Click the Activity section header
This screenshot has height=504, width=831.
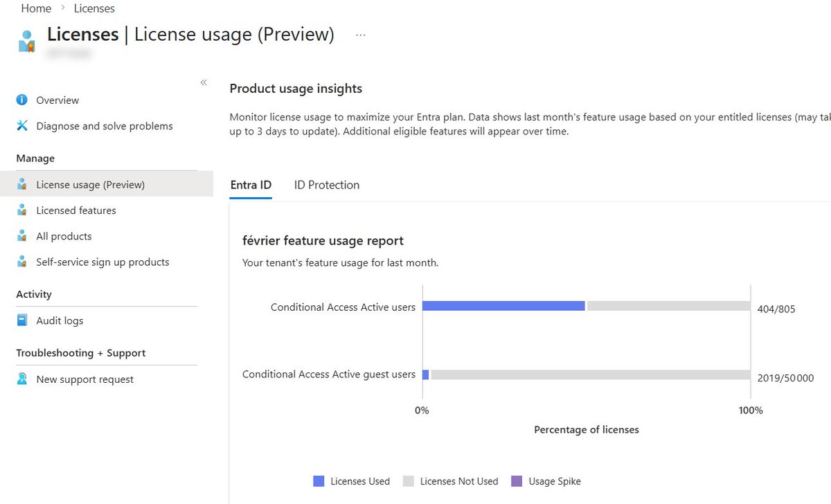[x=34, y=294]
